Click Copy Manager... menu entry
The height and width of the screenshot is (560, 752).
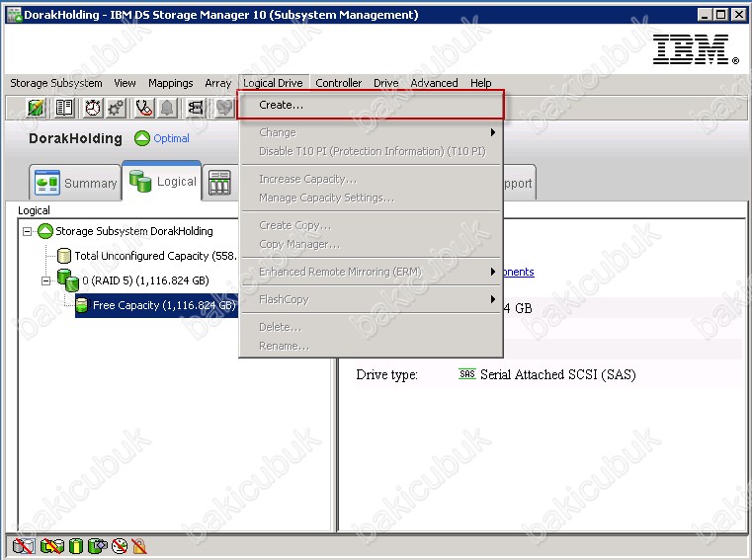click(371, 244)
